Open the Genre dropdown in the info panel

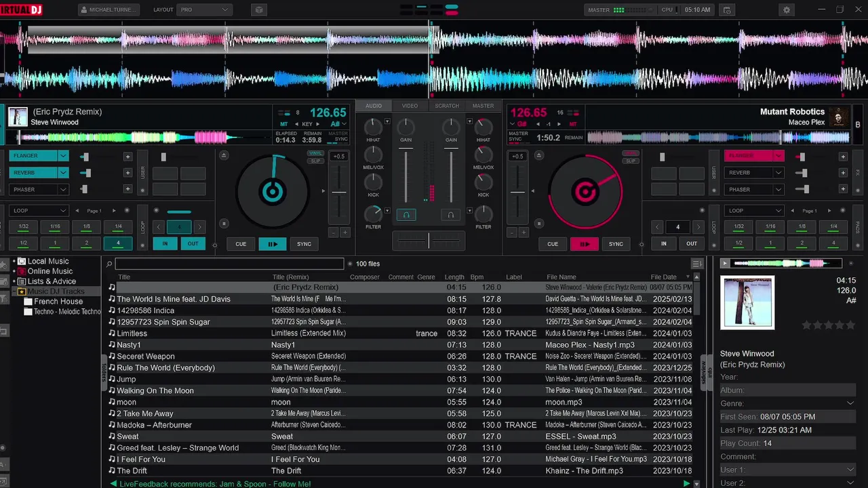click(850, 403)
